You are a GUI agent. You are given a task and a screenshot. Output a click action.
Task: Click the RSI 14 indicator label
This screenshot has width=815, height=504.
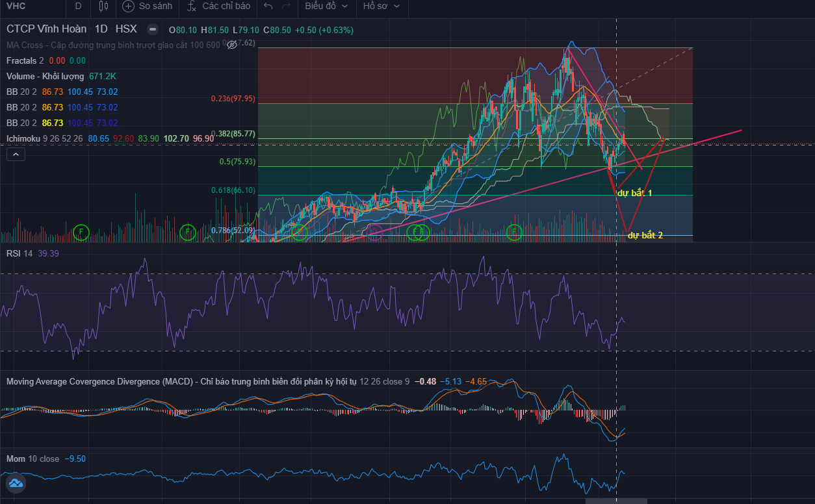pos(19,253)
